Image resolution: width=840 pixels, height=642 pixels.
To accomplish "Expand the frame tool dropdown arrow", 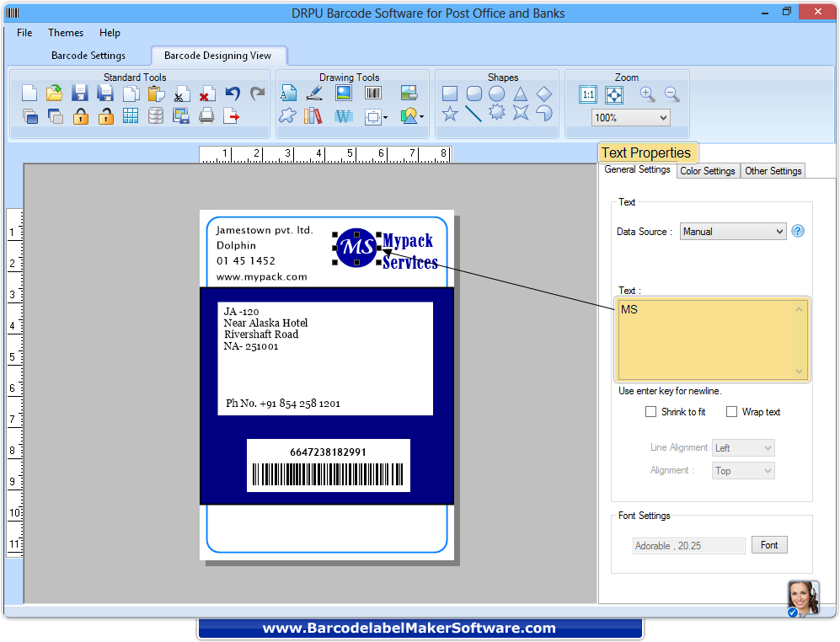I will click(385, 117).
